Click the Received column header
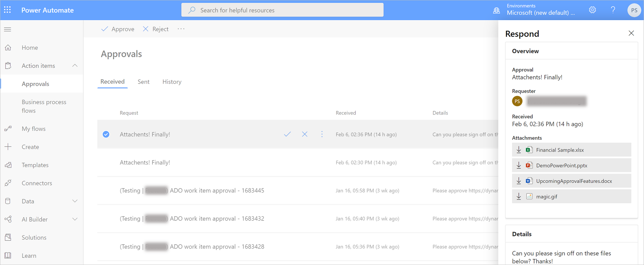644x265 pixels. 346,113
